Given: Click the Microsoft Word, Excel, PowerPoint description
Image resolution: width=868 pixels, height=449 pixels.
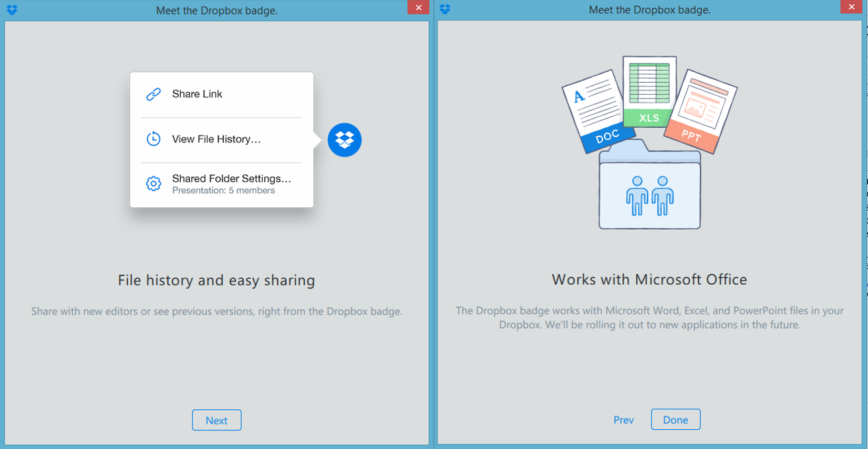Looking at the screenshot, I should pyautogui.click(x=650, y=318).
